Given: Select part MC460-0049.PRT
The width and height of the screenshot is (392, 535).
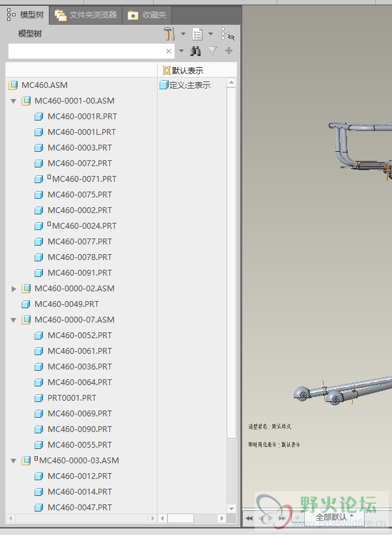Looking at the screenshot, I should click(66, 304).
